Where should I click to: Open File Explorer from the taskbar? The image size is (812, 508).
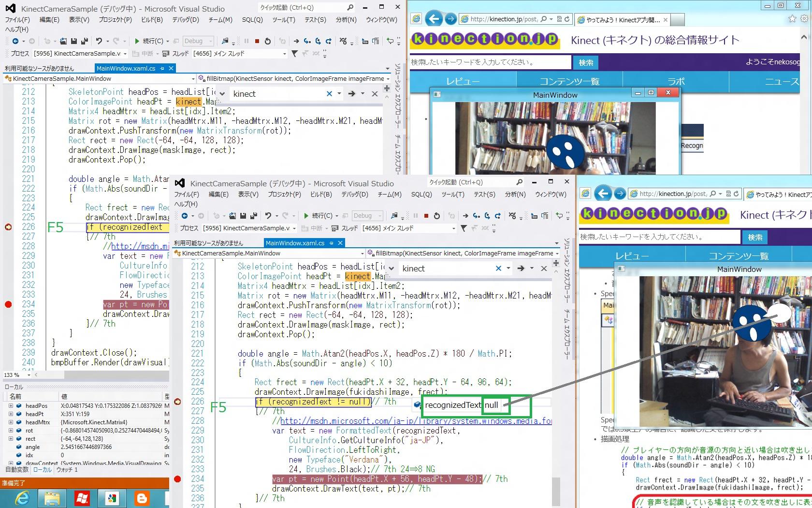click(x=52, y=498)
